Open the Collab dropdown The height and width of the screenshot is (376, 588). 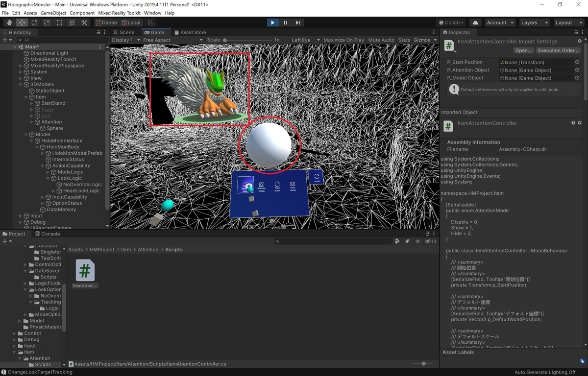[x=451, y=23]
